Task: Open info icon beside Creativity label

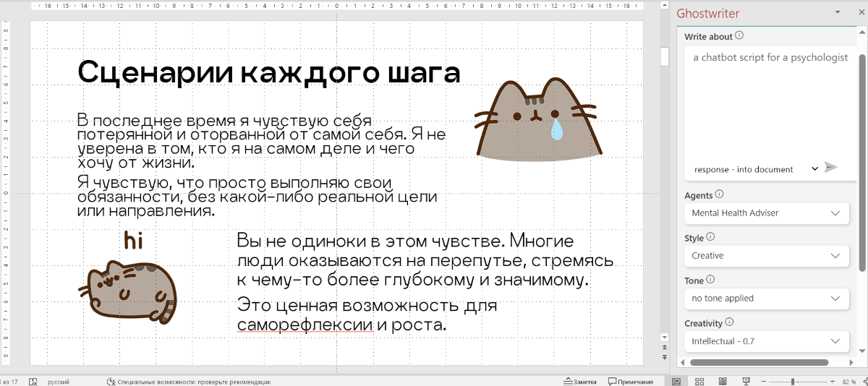Action: pos(729,322)
